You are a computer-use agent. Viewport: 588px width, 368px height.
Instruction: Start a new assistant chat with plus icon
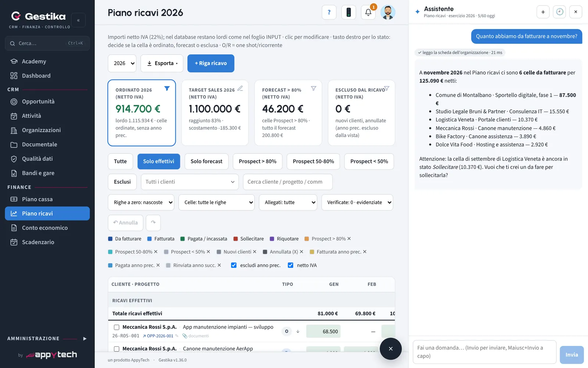point(543,12)
